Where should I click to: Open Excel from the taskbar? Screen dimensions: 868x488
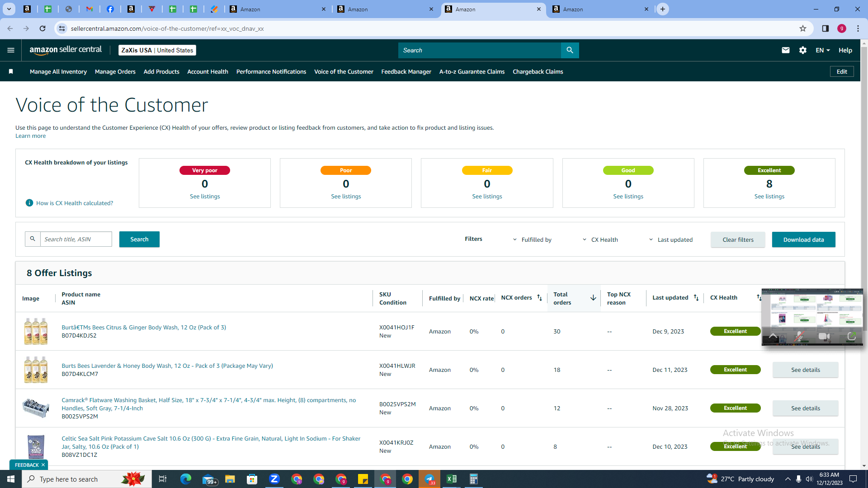pos(451,479)
